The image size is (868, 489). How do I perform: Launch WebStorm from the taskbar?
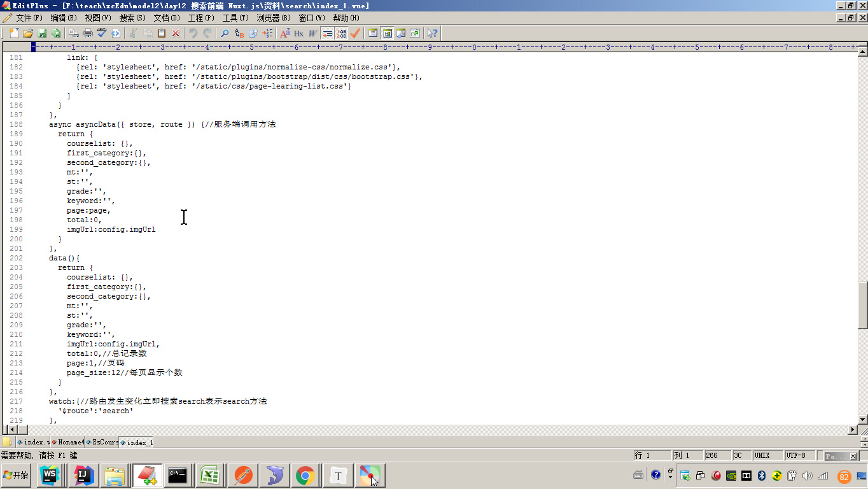tap(50, 476)
